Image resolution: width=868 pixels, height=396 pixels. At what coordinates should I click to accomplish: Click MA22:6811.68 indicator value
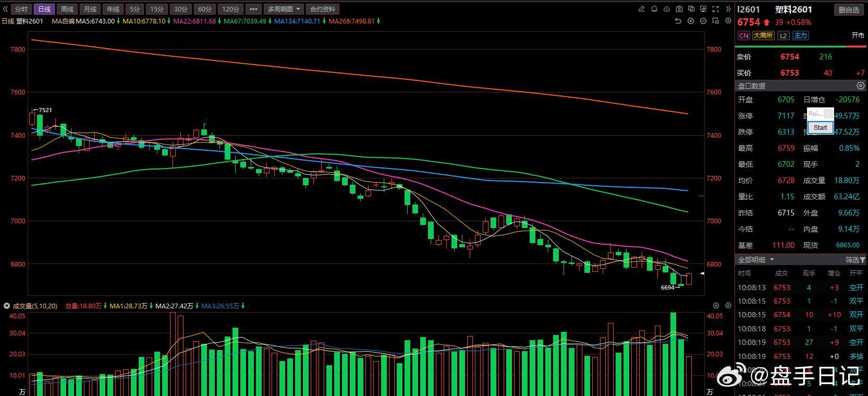[195, 21]
